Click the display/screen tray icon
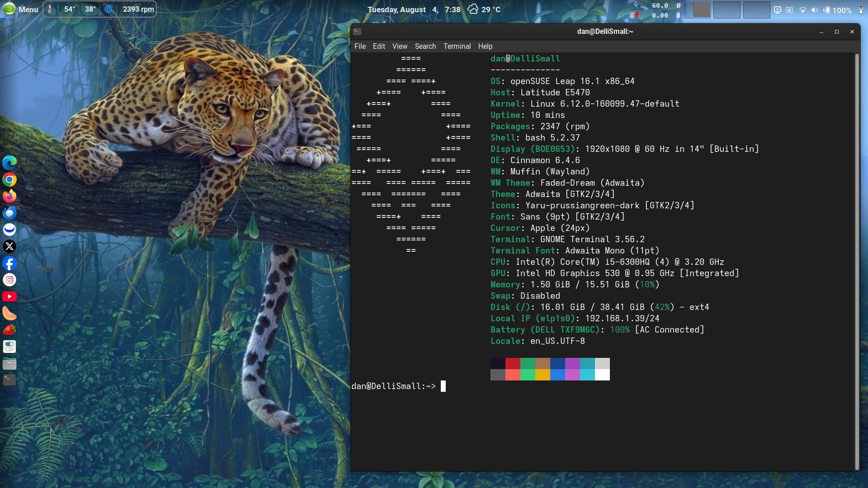This screenshot has height=488, width=868. pos(778,9)
